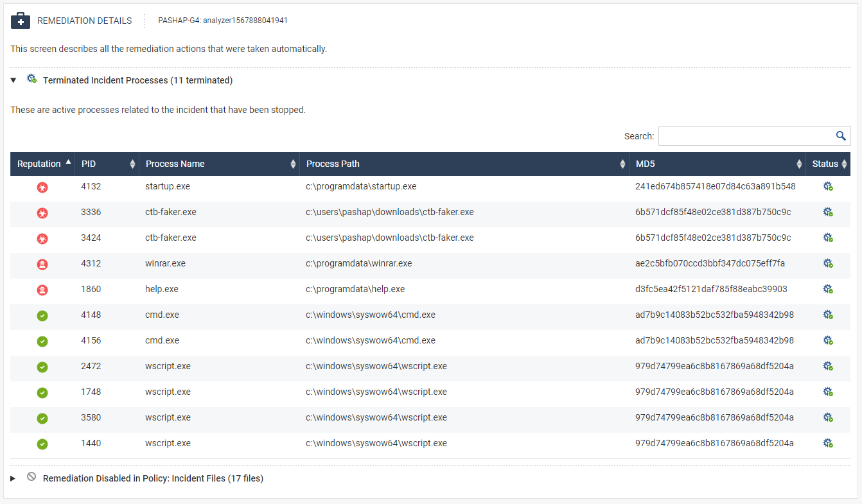Click the Remediation Details briefcase icon
The image size is (862, 504).
(21, 21)
